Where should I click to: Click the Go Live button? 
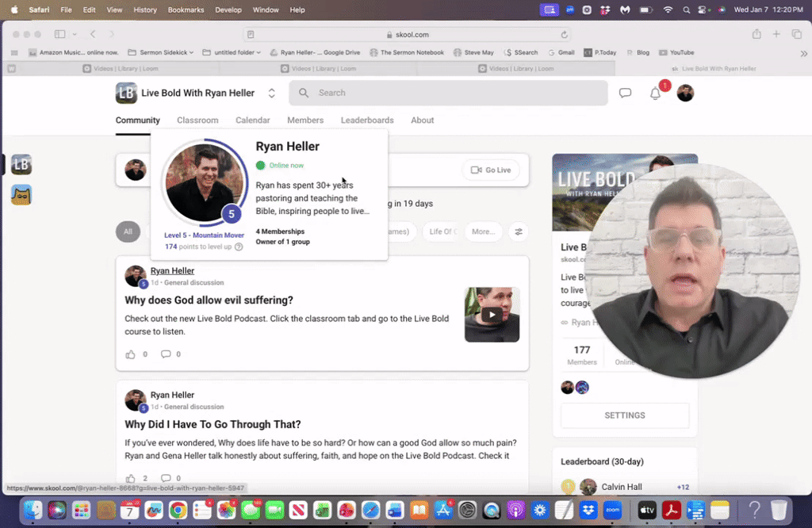pyautogui.click(x=490, y=170)
